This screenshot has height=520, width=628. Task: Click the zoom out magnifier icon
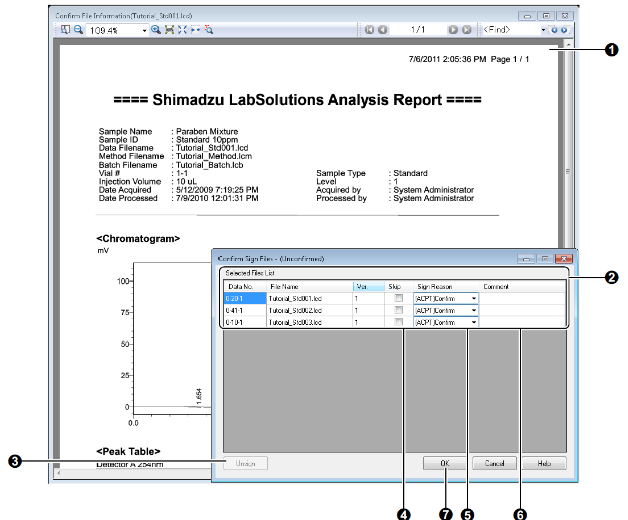78,30
